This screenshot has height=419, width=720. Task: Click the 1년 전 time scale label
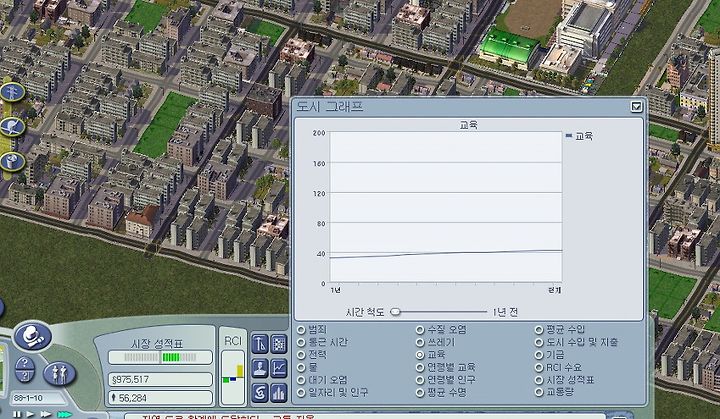pyautogui.click(x=505, y=312)
